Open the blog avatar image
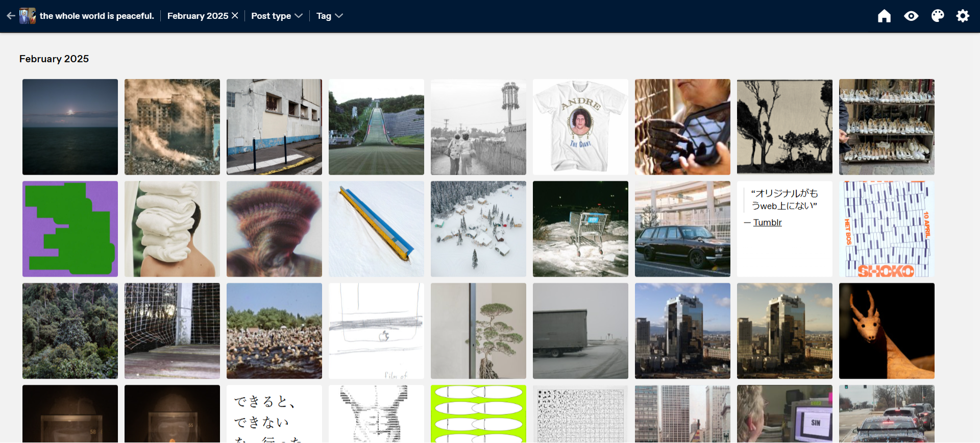Viewport: 980px width, 443px height. pos(28,16)
